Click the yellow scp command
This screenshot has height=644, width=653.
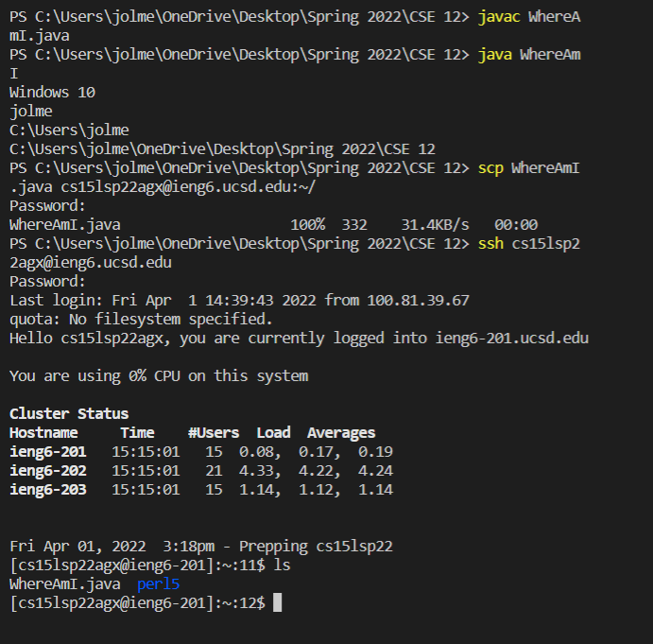tap(490, 167)
